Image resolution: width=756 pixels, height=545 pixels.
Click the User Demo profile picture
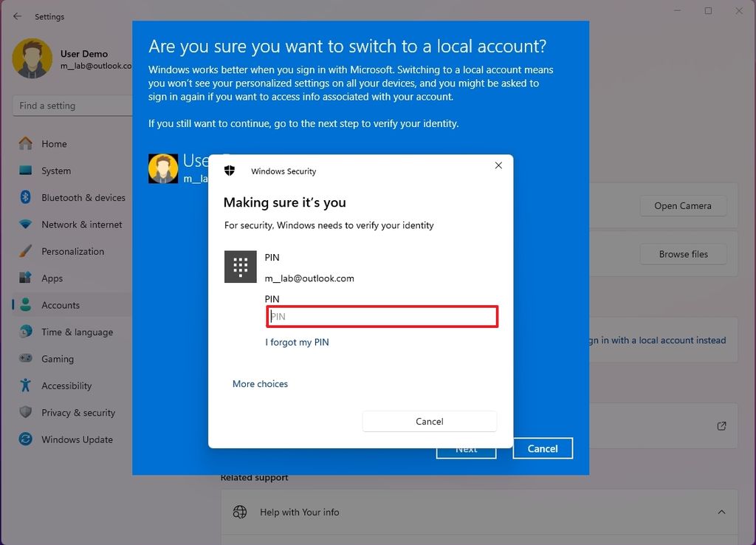tap(32, 59)
